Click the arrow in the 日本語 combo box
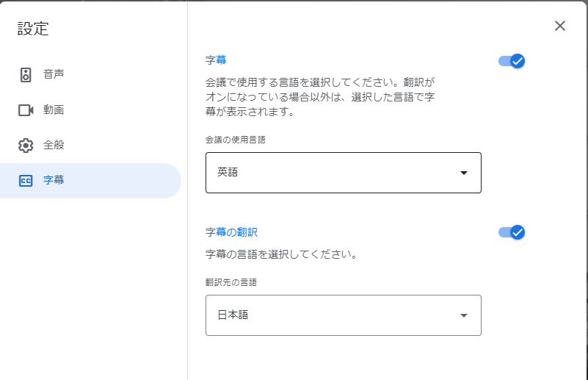This screenshot has height=380, width=588. point(464,315)
